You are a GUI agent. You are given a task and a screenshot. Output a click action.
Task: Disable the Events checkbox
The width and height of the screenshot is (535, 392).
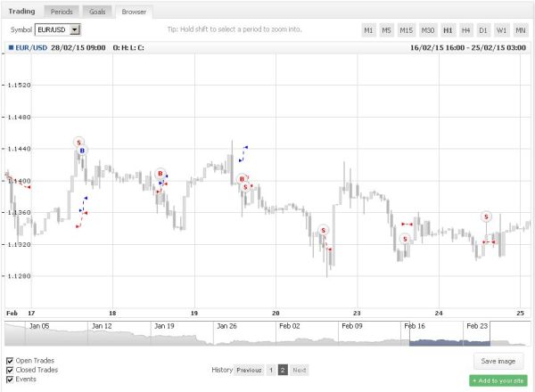pyautogui.click(x=10, y=380)
